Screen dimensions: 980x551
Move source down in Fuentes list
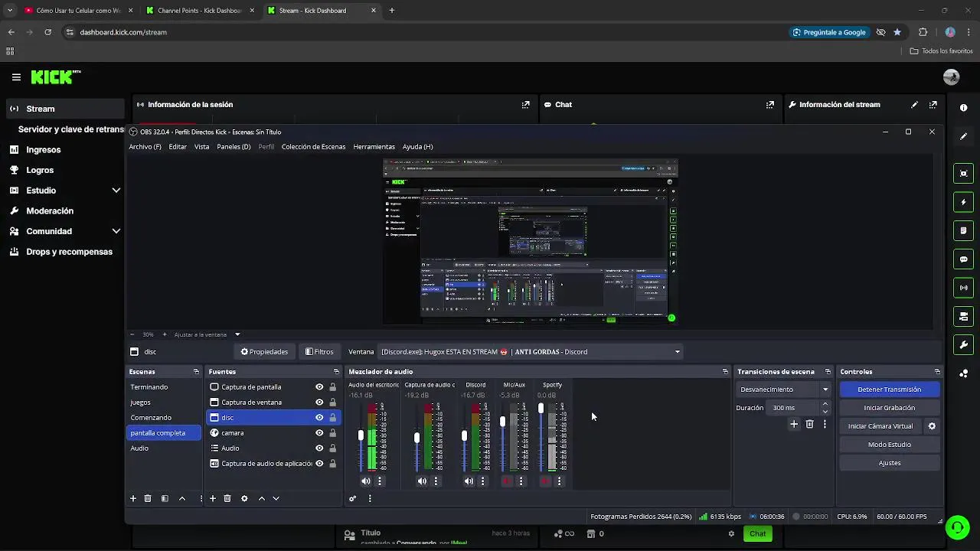[276, 498]
